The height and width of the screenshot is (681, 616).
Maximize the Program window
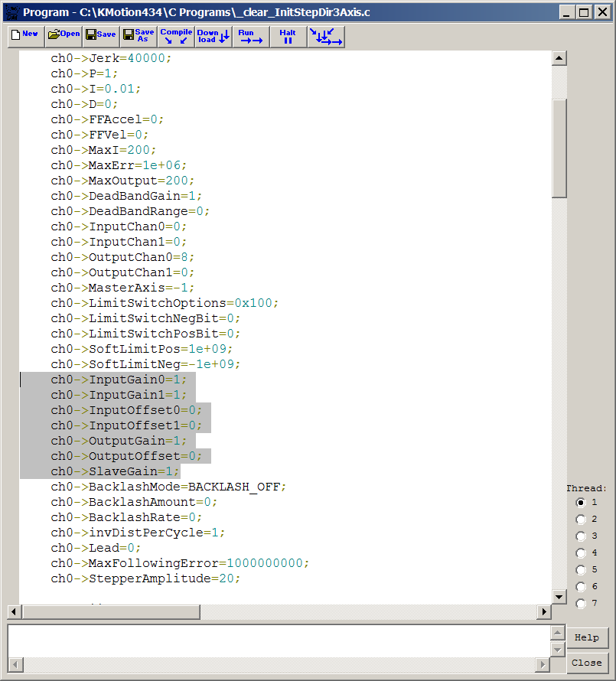click(584, 12)
